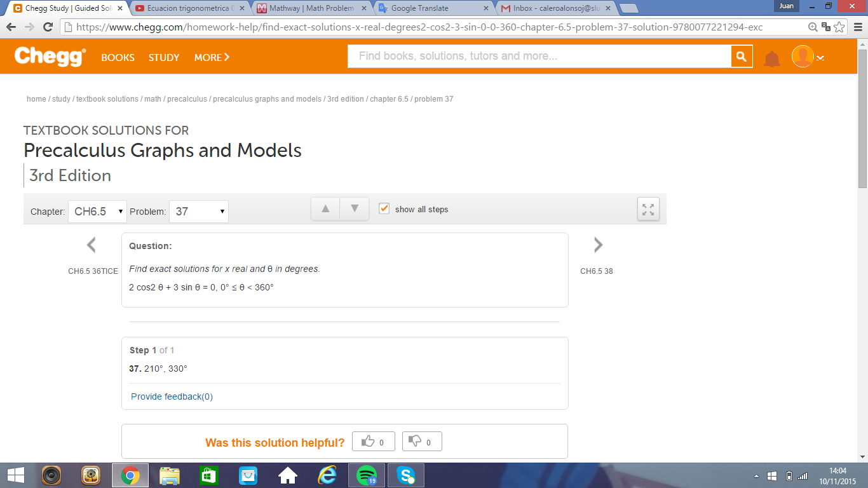Click the orange search magnifier icon
The image size is (868, 488).
[x=741, y=56]
